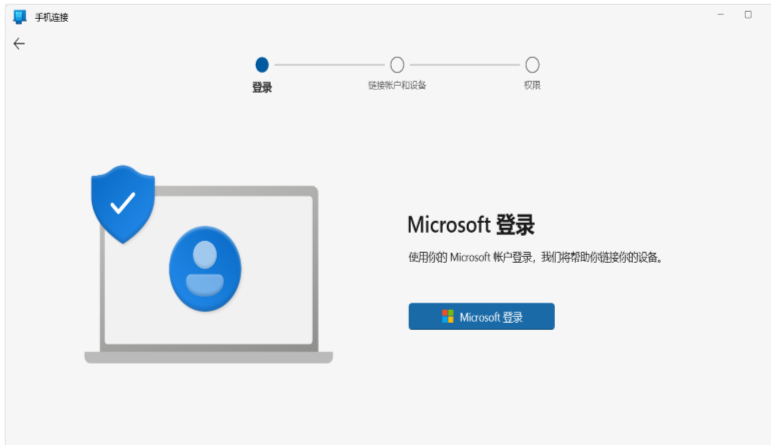Click the Microsoft four-color logo on the button

[448, 317]
